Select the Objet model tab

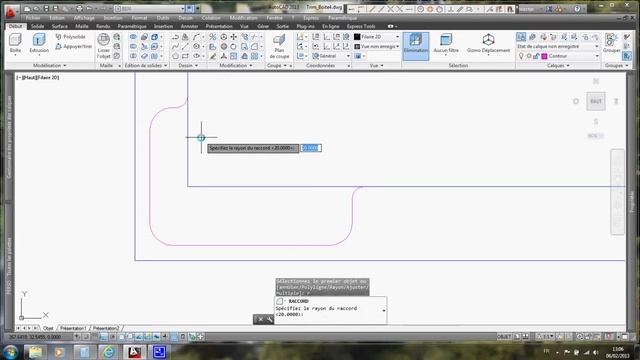(x=48, y=328)
